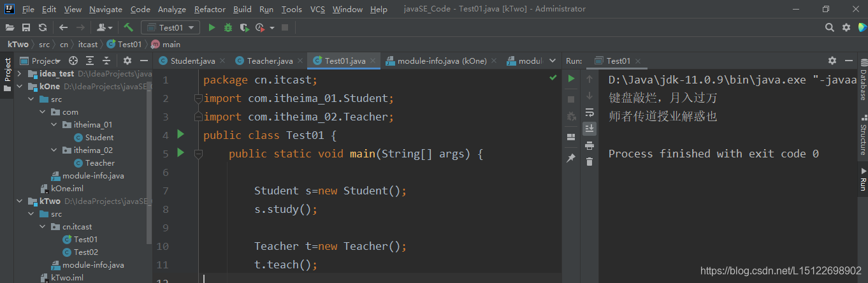Collapse the kTwo module node
The width and height of the screenshot is (868, 283).
(19, 201)
